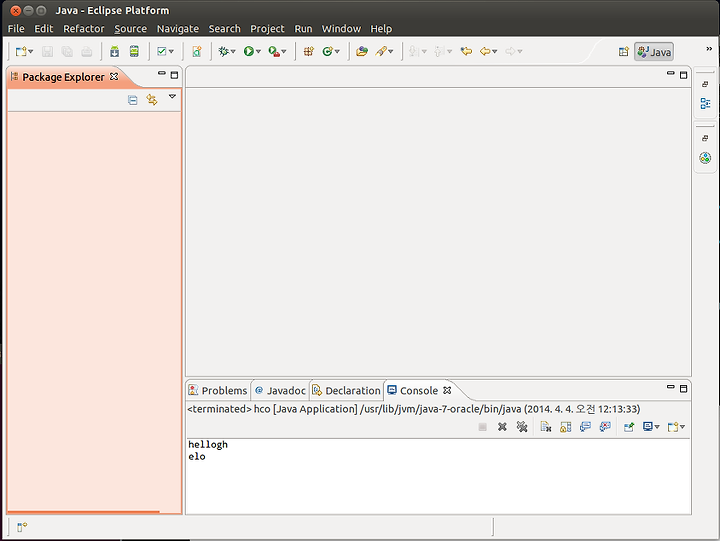The width and height of the screenshot is (720, 541).
Task: Click the Display Selected Console monitor icon
Action: coord(648,427)
